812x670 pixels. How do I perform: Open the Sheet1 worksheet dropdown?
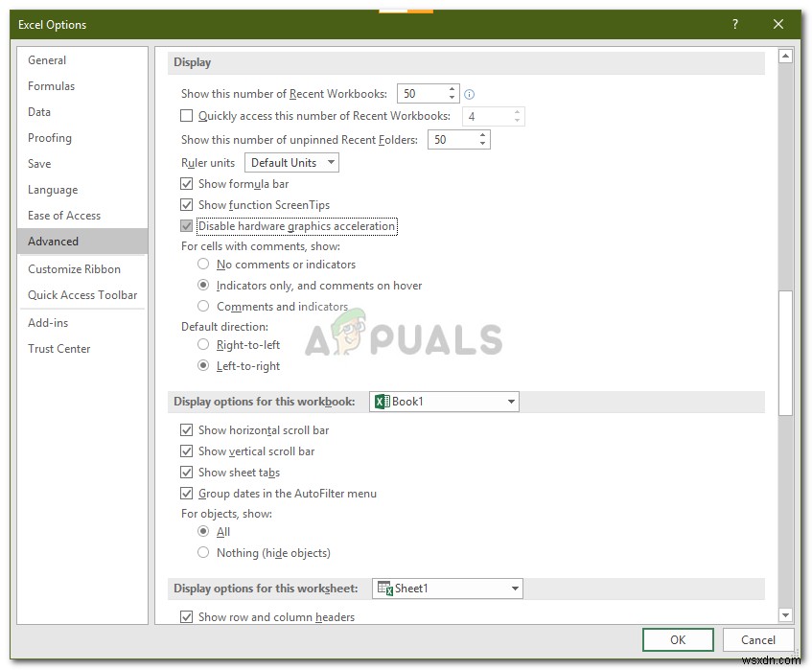[x=448, y=589]
